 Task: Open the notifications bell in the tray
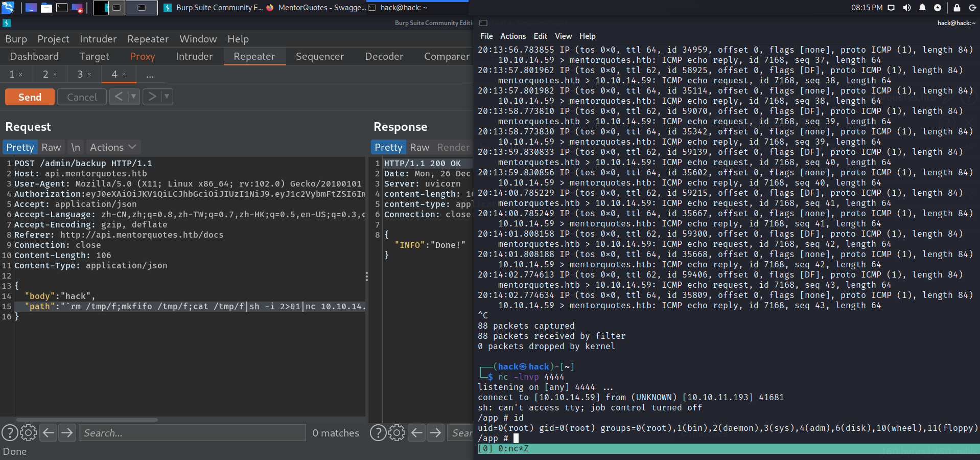click(x=922, y=8)
